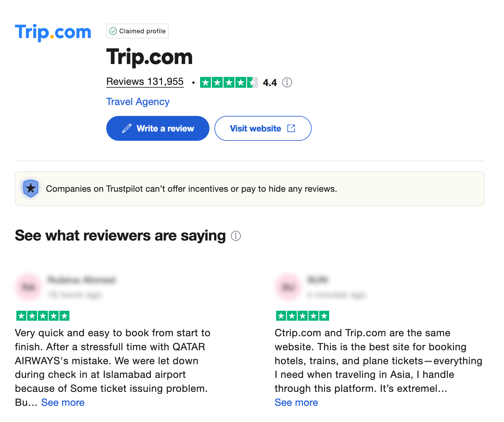504x422 pixels.
Task: Click info icon next to reviewers heading
Action: (x=236, y=236)
